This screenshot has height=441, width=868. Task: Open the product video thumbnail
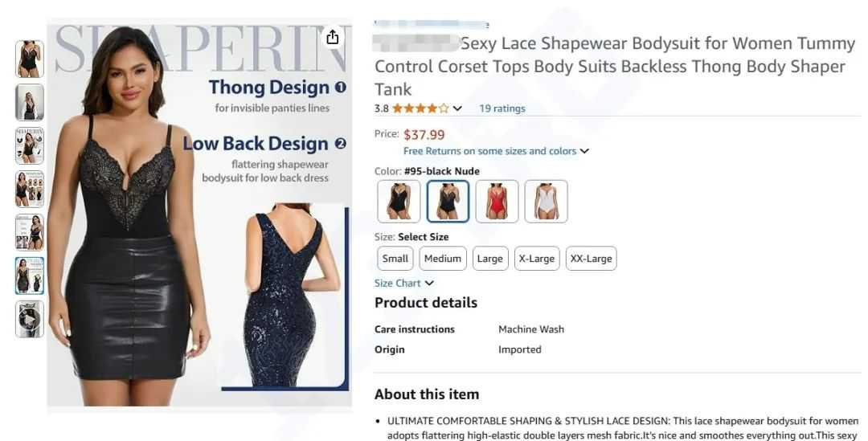pos(30,319)
